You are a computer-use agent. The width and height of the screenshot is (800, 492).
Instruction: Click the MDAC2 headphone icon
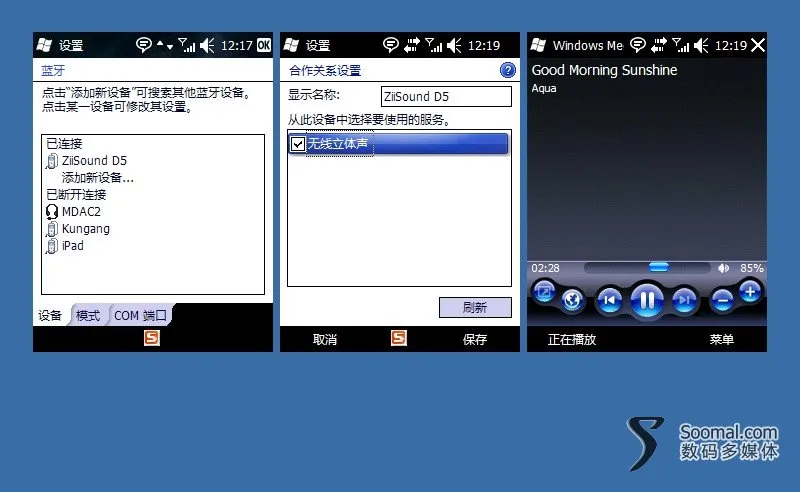click(x=52, y=211)
